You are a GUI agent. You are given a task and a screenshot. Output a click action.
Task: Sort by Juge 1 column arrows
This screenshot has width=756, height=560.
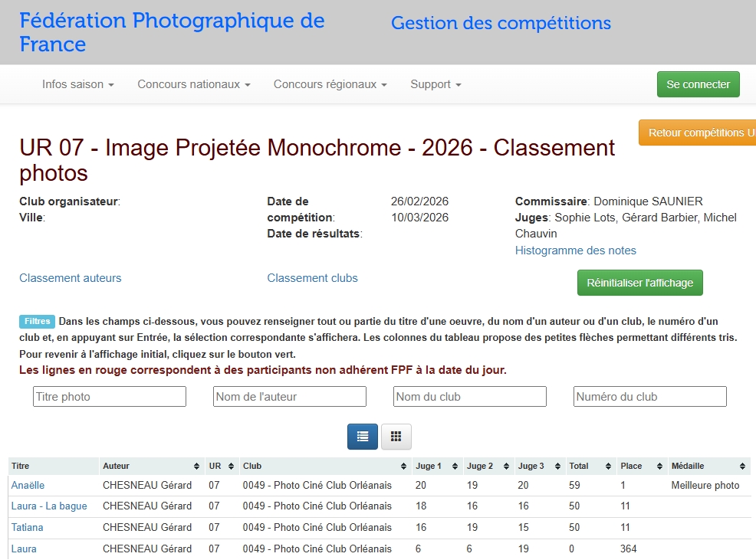(455, 466)
